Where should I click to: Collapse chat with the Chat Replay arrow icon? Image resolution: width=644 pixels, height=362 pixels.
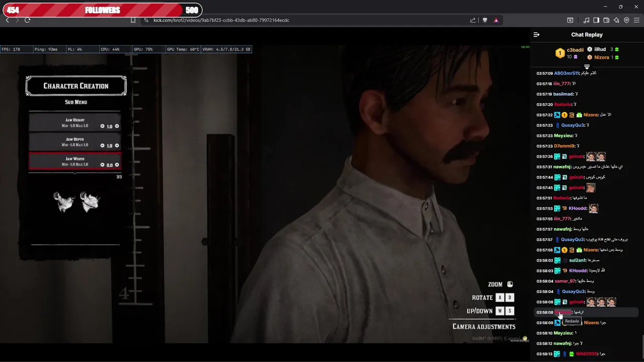(x=536, y=35)
